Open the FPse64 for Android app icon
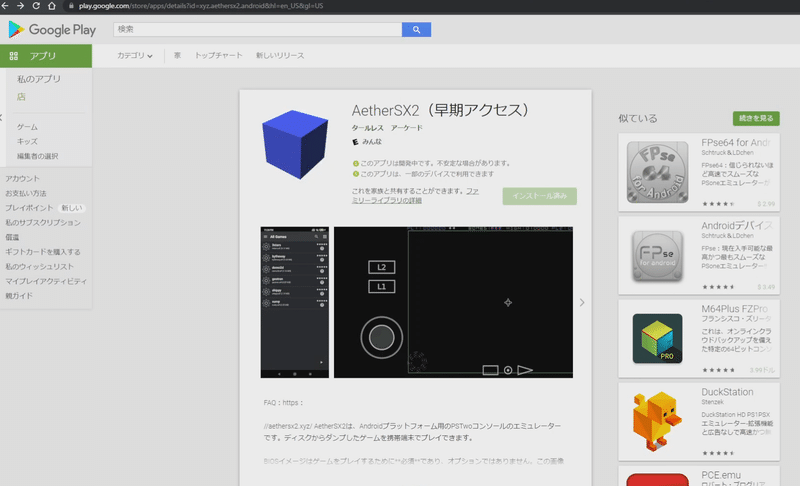The image size is (800, 486). tap(657, 172)
